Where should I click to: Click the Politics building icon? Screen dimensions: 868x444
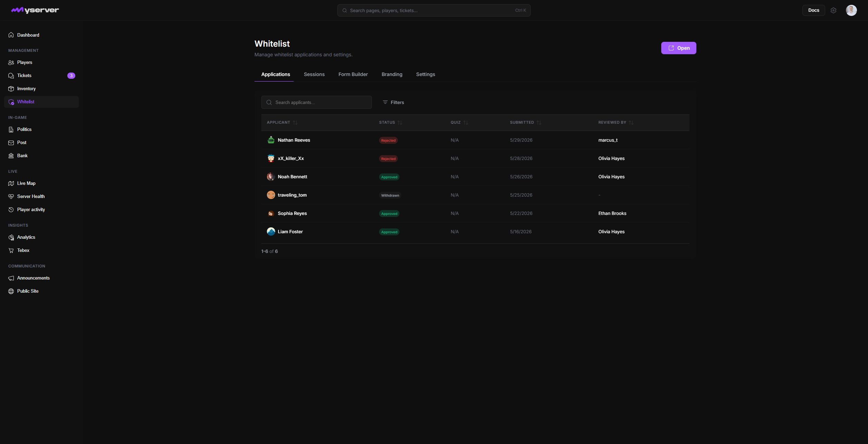pos(11,130)
